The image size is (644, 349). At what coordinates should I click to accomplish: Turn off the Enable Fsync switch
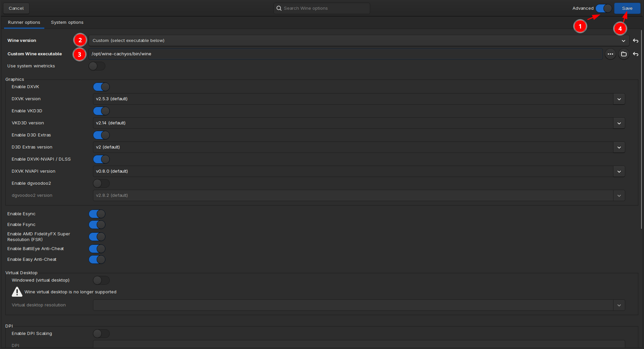pos(97,225)
